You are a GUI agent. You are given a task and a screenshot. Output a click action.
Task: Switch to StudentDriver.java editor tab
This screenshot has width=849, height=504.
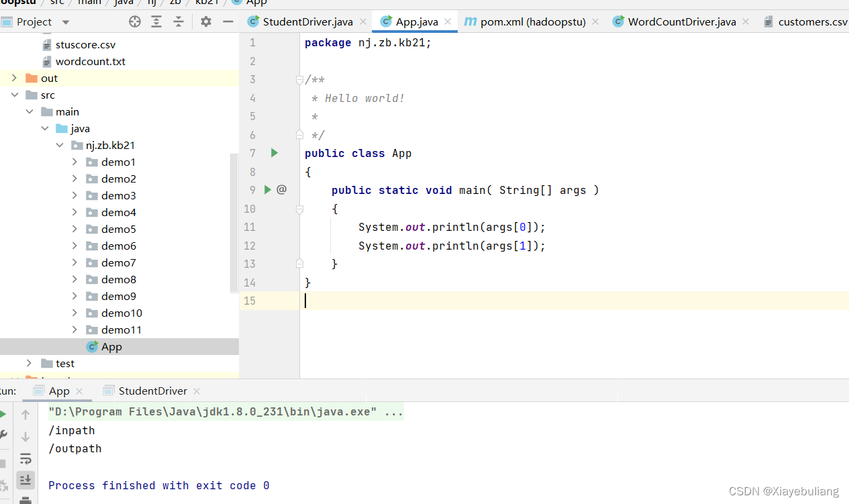click(x=307, y=21)
